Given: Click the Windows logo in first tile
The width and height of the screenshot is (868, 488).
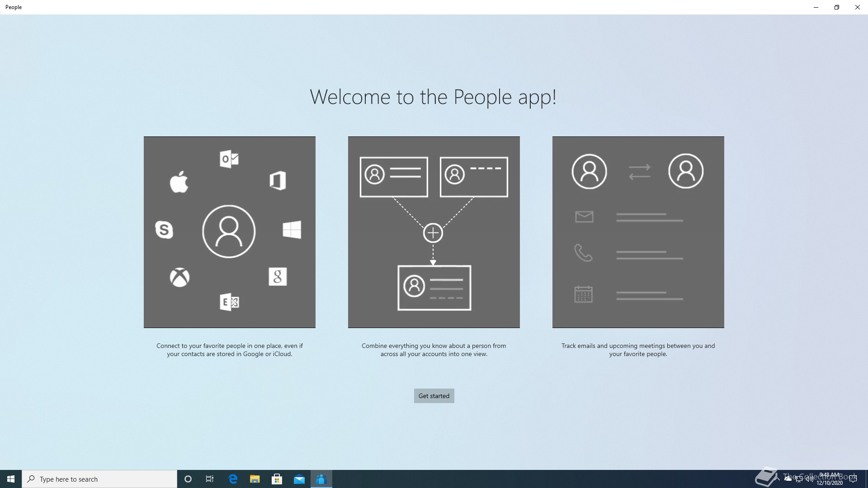Looking at the screenshot, I should click(292, 230).
